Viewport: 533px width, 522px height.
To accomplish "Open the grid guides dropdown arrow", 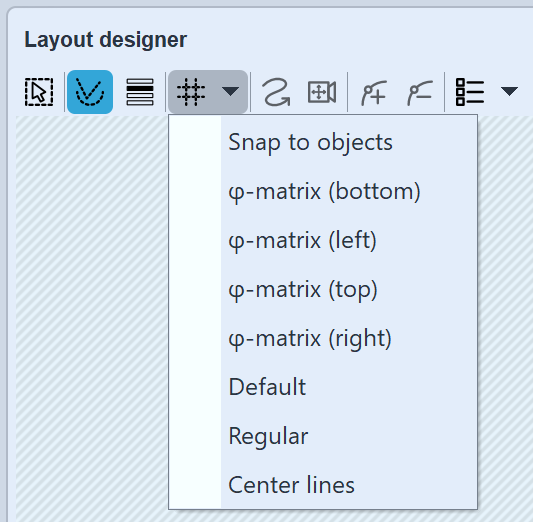I will click(230, 91).
